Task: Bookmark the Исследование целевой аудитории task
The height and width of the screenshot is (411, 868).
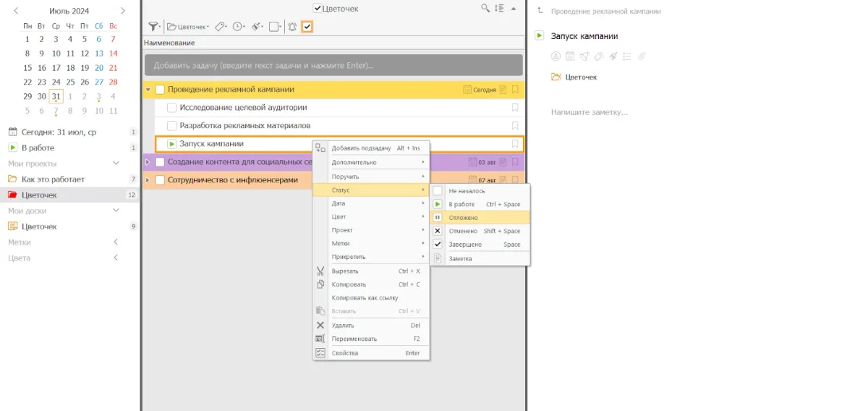Action: tap(515, 107)
